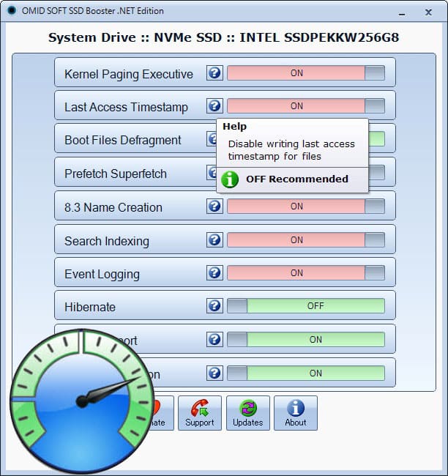448x476 pixels.
Task: Open the Support button
Action: point(200,413)
